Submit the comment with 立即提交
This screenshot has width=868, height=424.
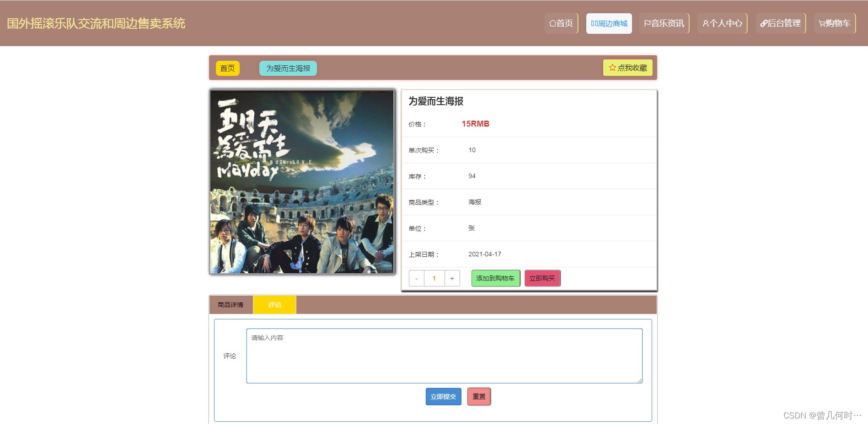pyautogui.click(x=443, y=397)
